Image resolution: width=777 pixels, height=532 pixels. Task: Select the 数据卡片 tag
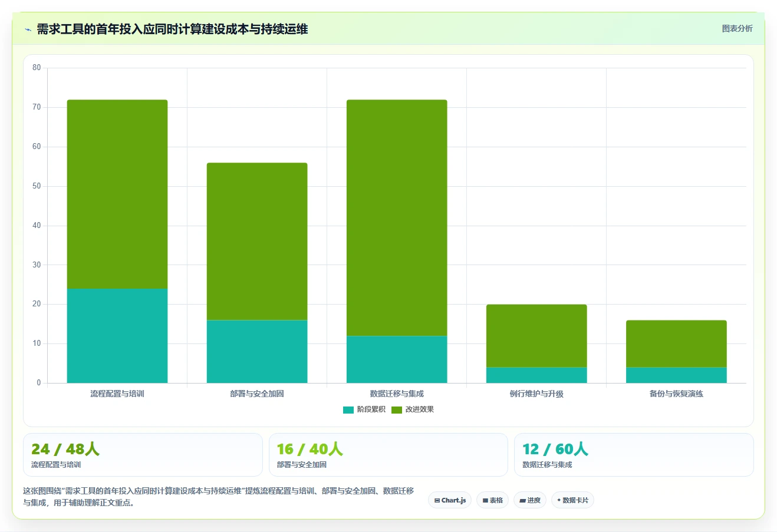click(x=572, y=500)
